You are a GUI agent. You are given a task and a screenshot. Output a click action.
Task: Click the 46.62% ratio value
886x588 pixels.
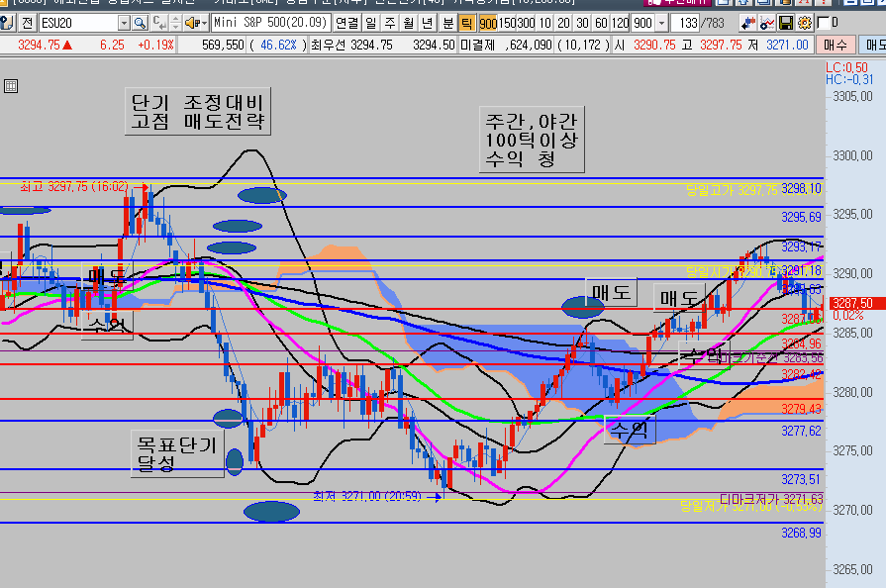tap(279, 45)
